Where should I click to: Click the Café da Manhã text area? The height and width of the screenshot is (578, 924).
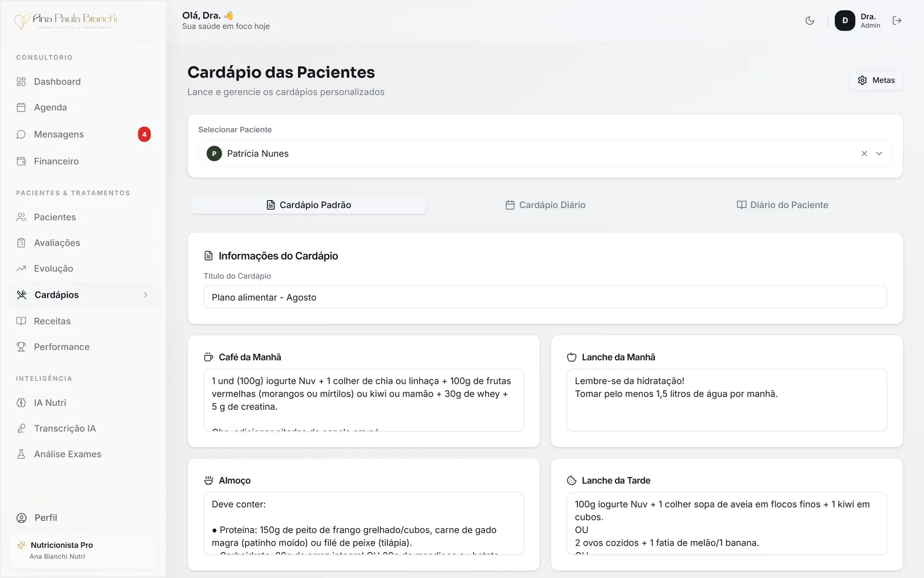point(364,400)
